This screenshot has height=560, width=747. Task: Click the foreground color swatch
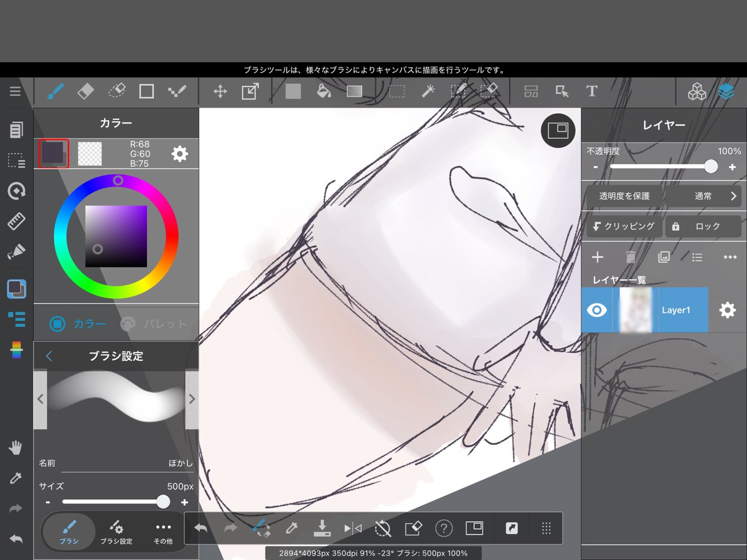coord(54,154)
